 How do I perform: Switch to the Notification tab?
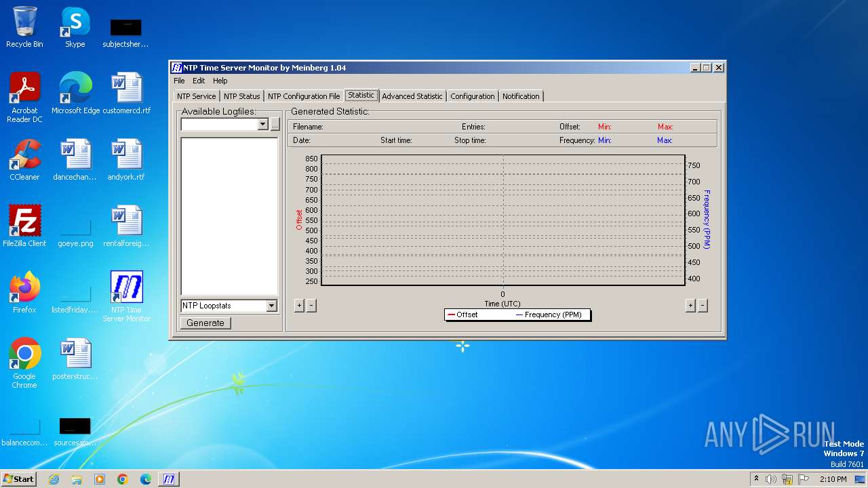(521, 96)
